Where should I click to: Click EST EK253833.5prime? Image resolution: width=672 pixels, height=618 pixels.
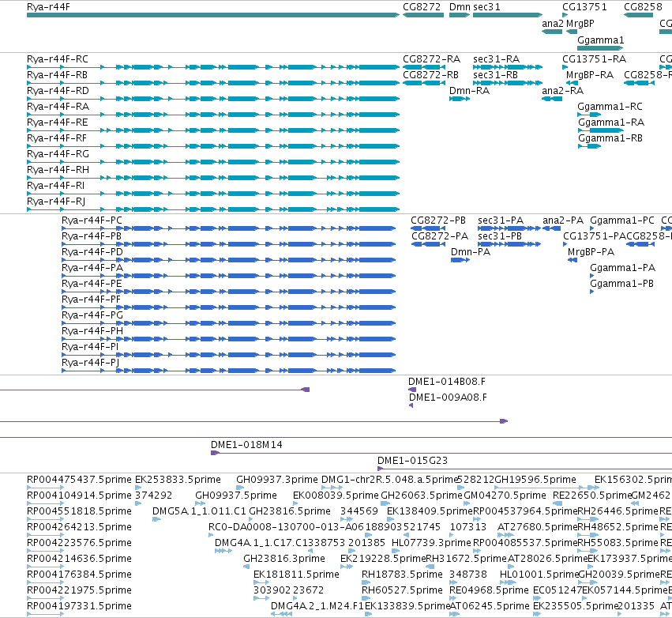tap(138, 488)
